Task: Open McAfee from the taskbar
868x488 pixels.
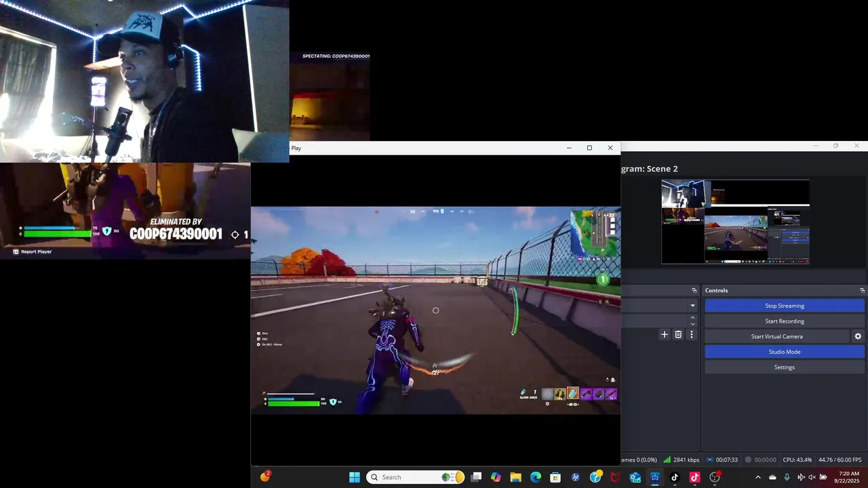Action: (x=615, y=477)
